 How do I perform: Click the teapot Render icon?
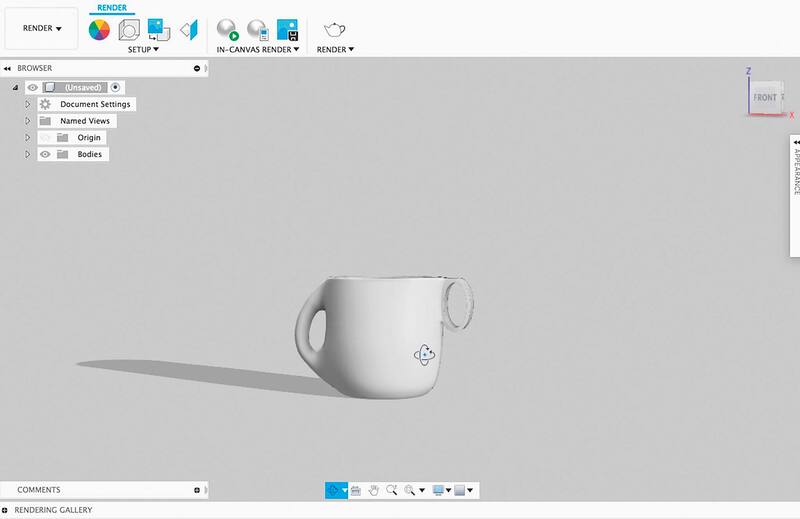point(335,28)
